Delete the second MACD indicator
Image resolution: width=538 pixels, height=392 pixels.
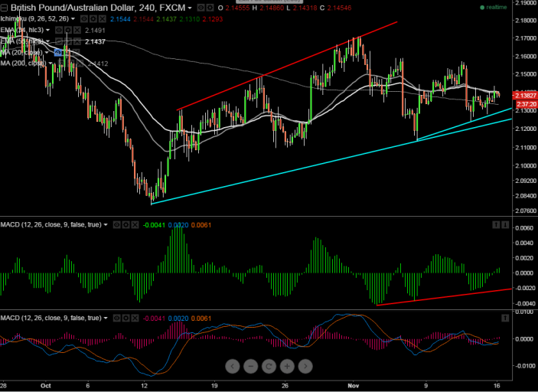(x=135, y=317)
